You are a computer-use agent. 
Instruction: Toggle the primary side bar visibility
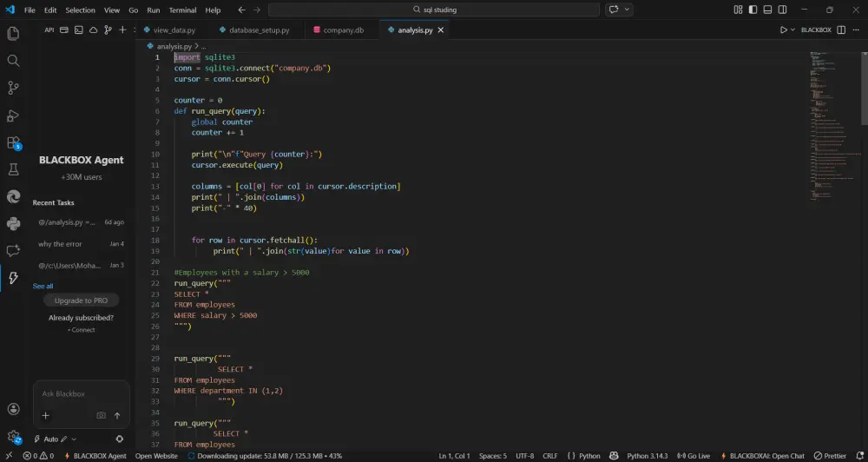752,10
